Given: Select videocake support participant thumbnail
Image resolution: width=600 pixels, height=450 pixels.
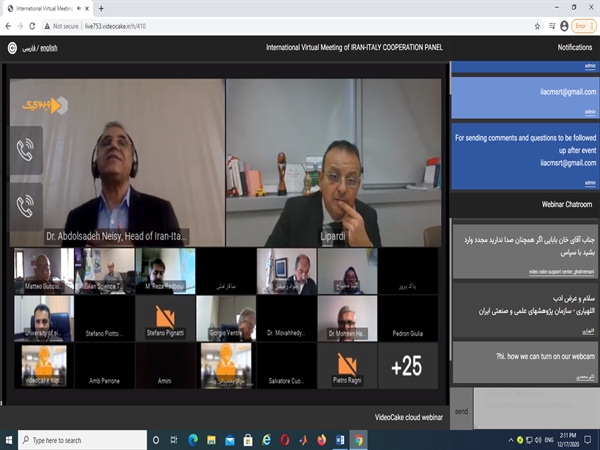Looking at the screenshot, I should pos(44,366).
